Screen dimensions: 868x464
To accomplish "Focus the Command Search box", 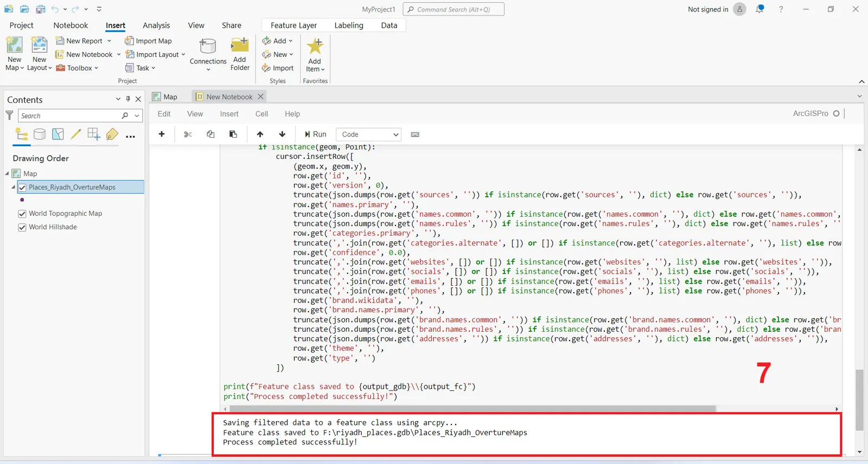I will click(x=454, y=9).
